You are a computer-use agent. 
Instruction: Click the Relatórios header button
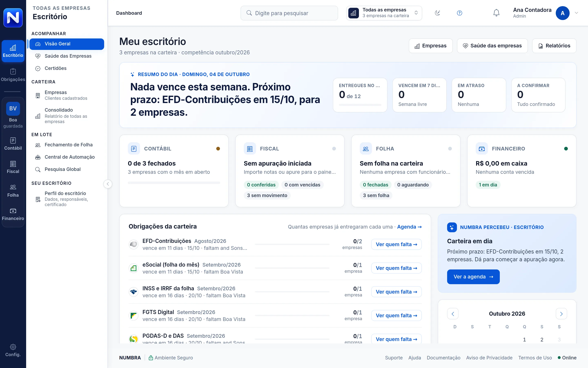pyautogui.click(x=554, y=46)
